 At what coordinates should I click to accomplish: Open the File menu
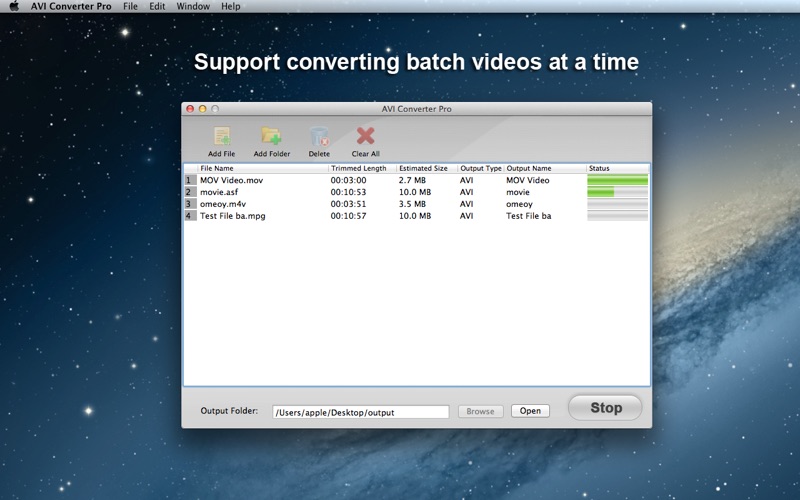130,6
